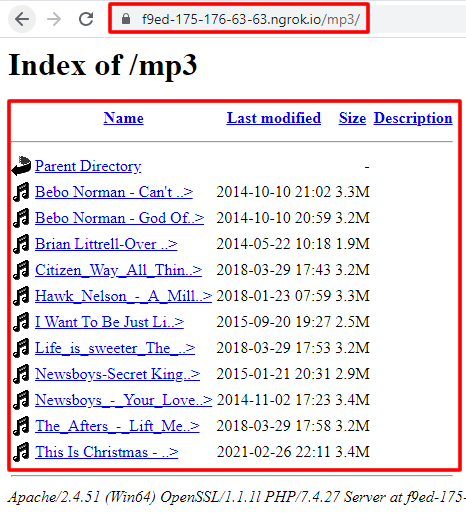
Task: Open the Newsboys-Secret King file link
Action: tap(117, 374)
